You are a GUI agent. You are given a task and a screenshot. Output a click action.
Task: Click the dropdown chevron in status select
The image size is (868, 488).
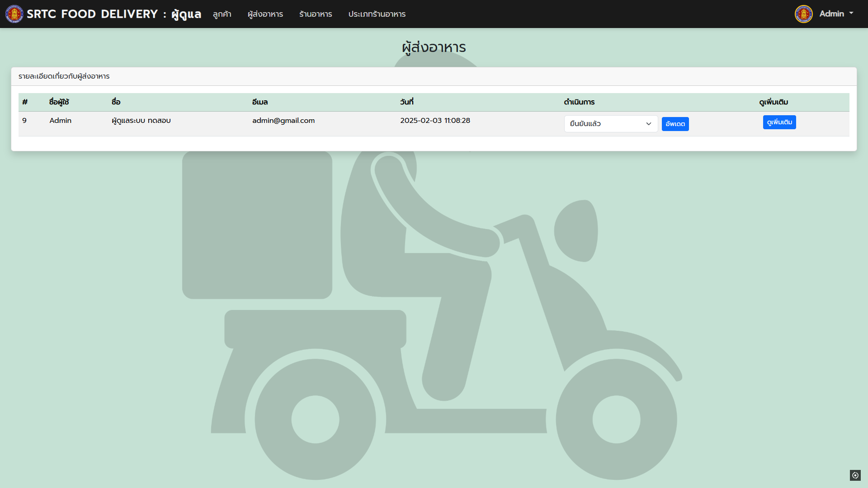coord(648,124)
